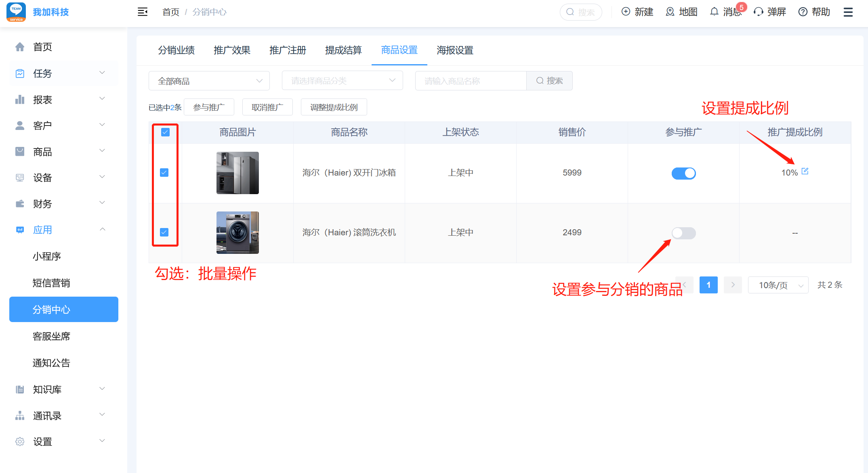
Task: Click the new plus icon
Action: [x=626, y=12]
